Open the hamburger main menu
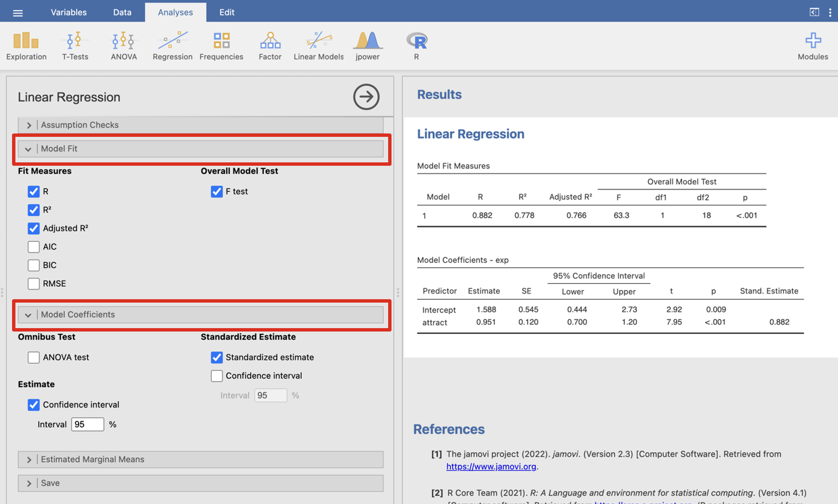Viewport: 838px width, 504px height. [18, 13]
